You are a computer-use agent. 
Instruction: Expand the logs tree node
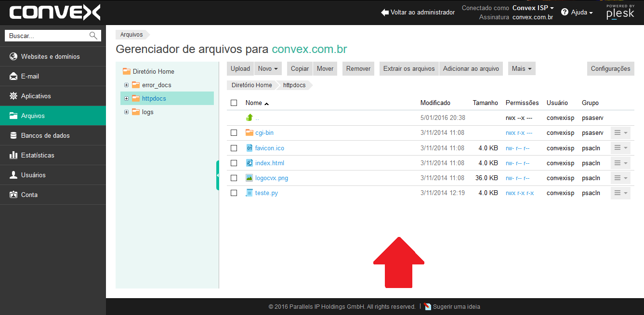point(127,112)
